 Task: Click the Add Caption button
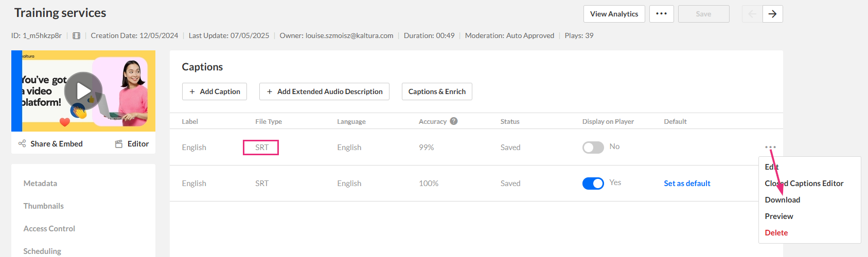point(215,91)
